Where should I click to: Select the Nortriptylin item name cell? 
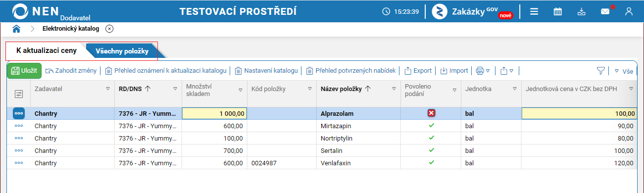[358, 138]
